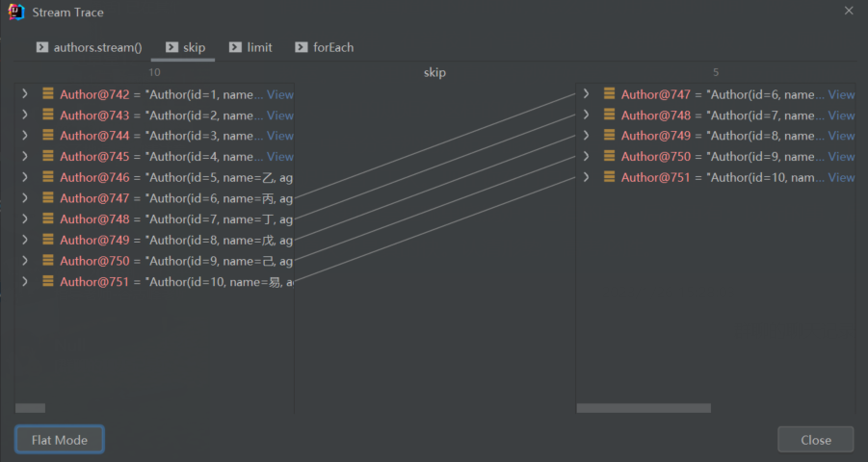The width and height of the screenshot is (868, 462).
Task: Click the terminal icon on the limit tab
Action: (235, 47)
